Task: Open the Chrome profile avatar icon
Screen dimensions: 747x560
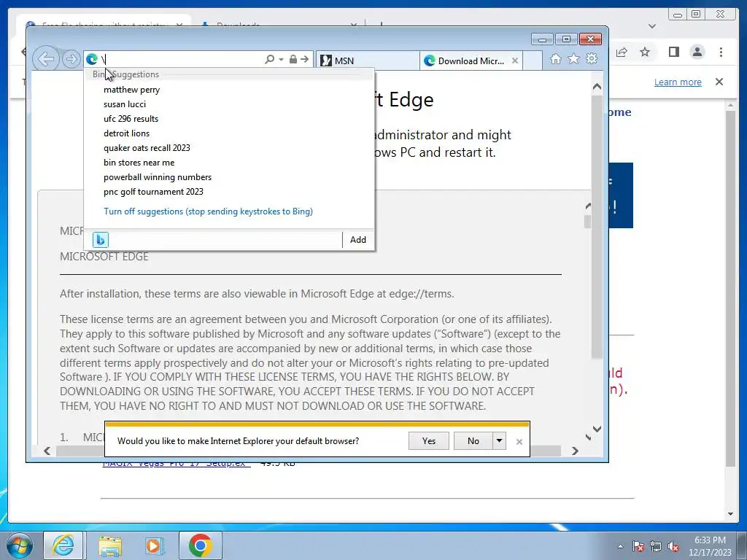Action: coord(697,52)
